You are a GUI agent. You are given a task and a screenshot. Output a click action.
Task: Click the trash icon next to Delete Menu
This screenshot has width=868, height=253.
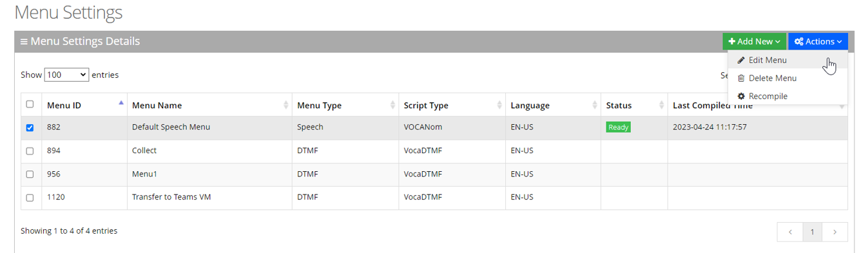click(741, 78)
